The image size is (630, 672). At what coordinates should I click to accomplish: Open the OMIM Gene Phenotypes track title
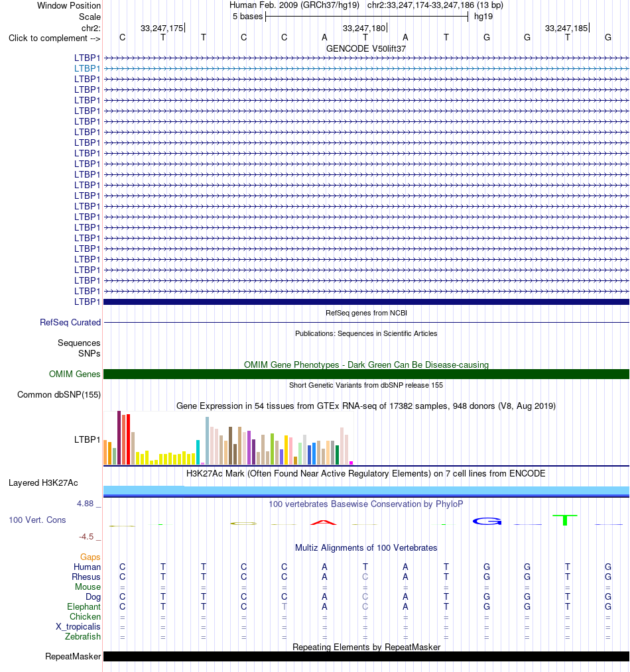click(366, 364)
